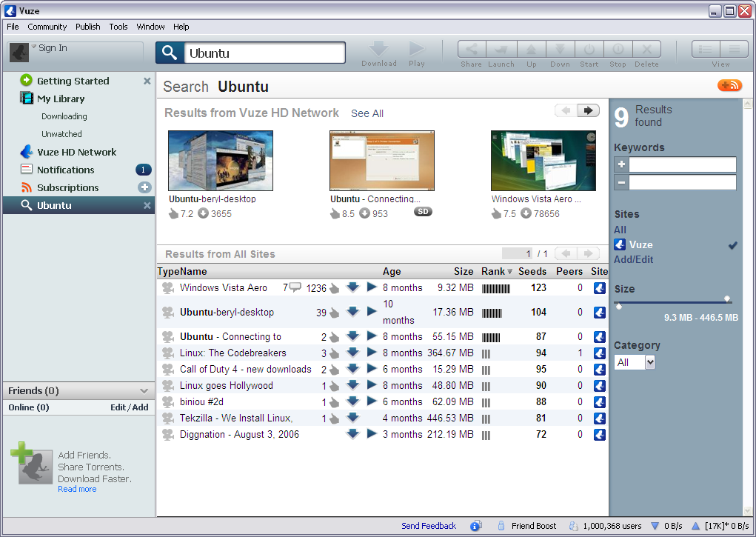Click the Add/Edit sites link

click(633, 259)
